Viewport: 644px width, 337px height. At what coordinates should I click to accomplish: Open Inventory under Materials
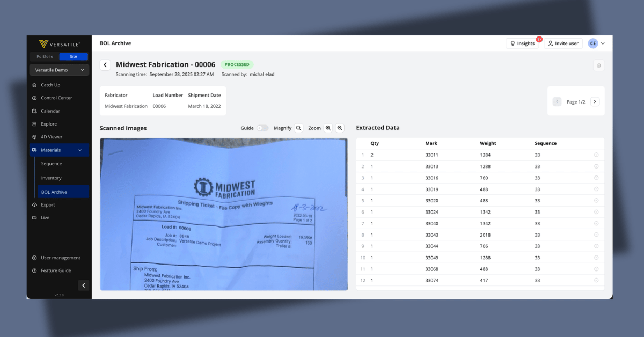pyautogui.click(x=52, y=178)
